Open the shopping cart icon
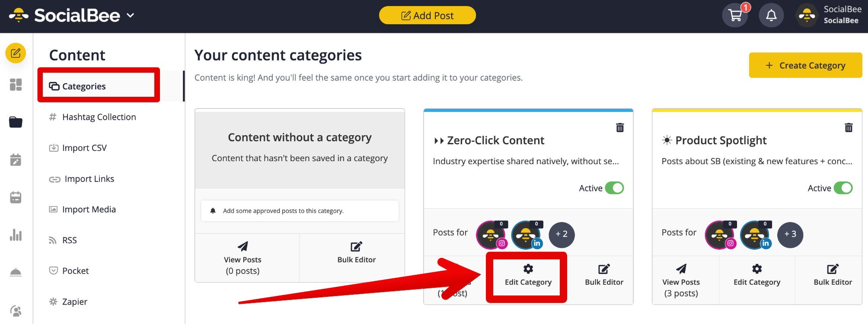 tap(735, 16)
